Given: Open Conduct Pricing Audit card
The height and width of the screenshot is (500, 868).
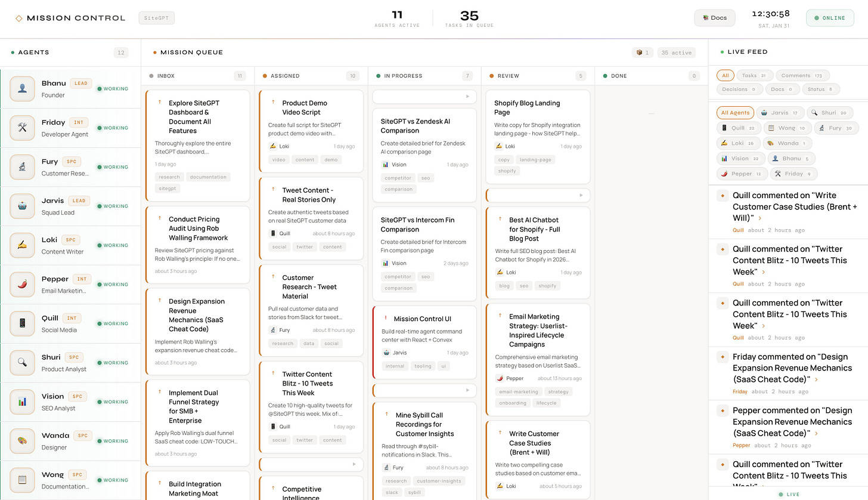Looking at the screenshot, I should pyautogui.click(x=197, y=245).
